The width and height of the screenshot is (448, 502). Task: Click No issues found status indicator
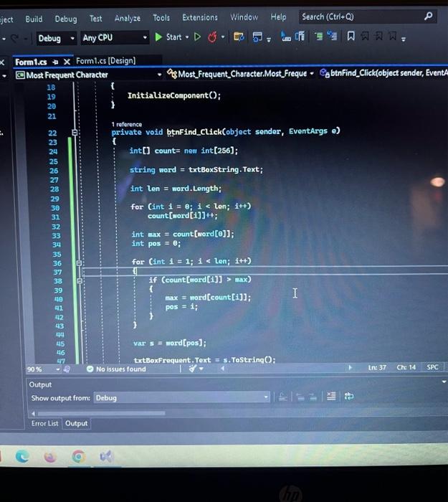pyautogui.click(x=116, y=369)
